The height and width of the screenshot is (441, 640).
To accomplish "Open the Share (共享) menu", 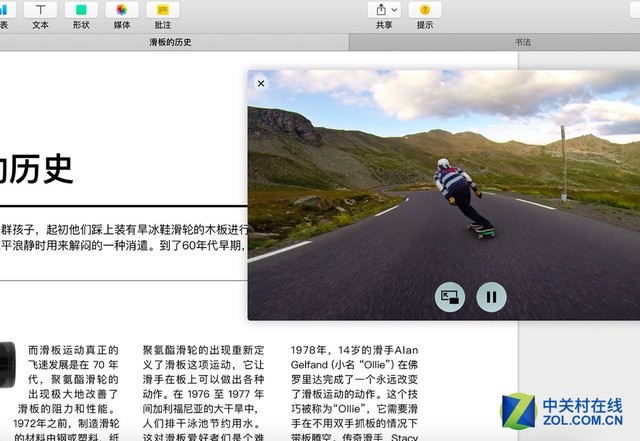I will (x=384, y=10).
